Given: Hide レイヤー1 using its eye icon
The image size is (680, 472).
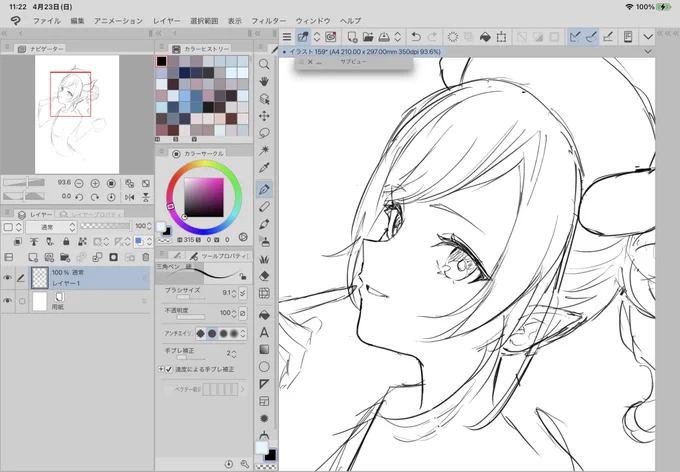Looking at the screenshot, I should 7,278.
